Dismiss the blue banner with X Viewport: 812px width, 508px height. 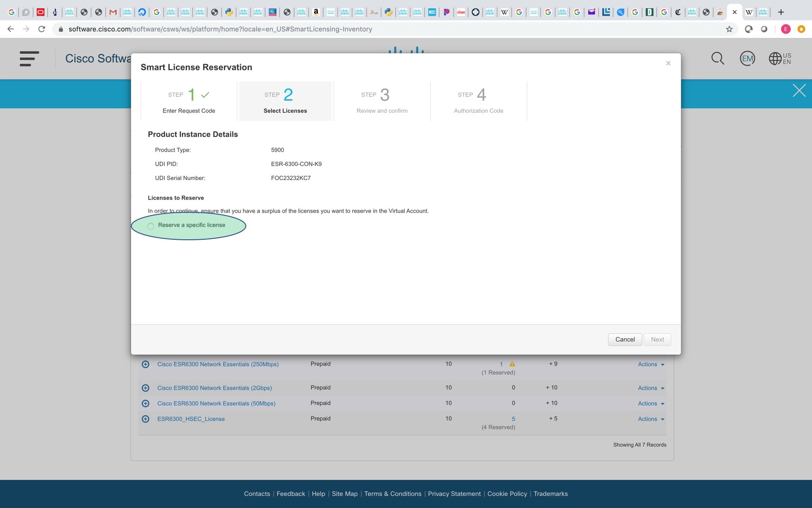click(x=799, y=91)
